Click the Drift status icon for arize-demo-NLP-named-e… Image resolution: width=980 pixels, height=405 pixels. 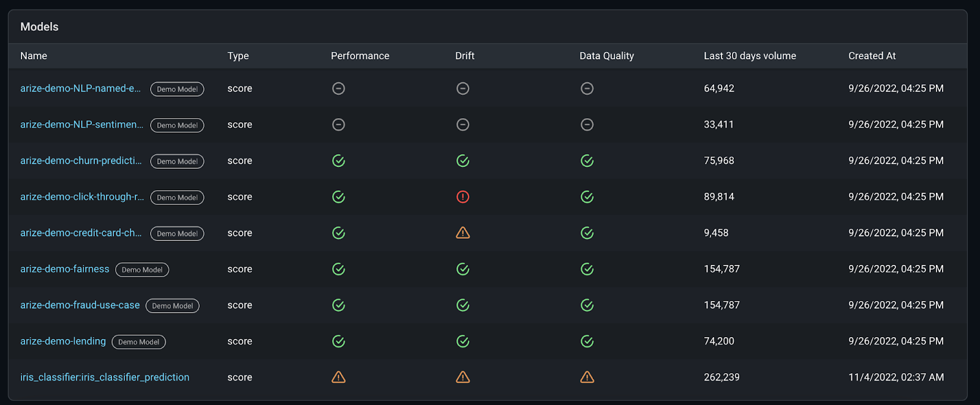(463, 89)
